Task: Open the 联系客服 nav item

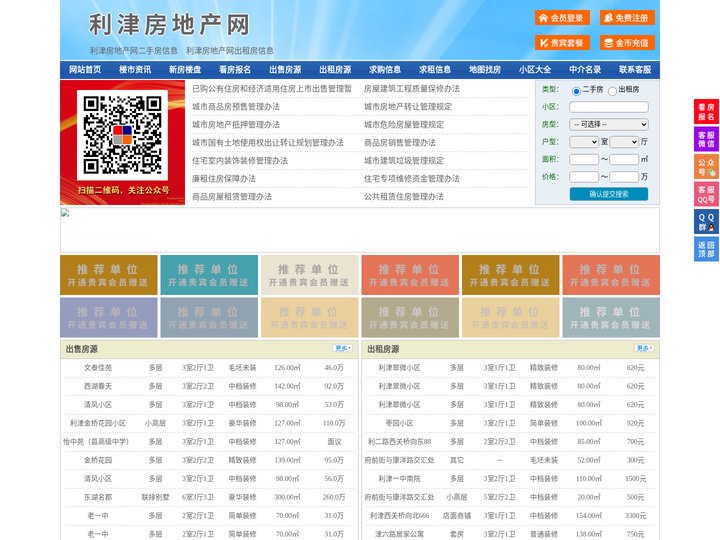Action: click(x=635, y=70)
